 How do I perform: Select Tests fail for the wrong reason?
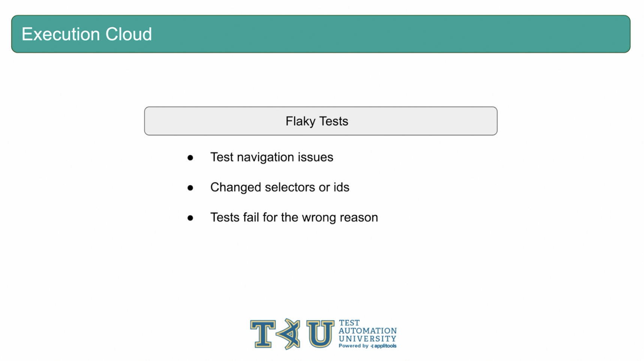click(294, 217)
